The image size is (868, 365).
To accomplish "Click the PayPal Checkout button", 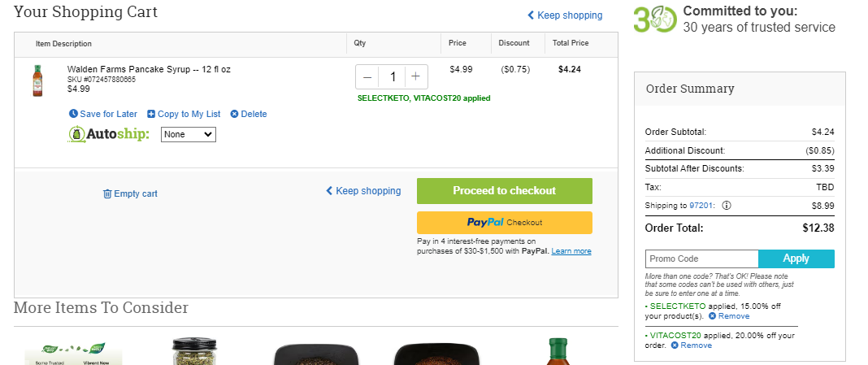I will tap(505, 223).
